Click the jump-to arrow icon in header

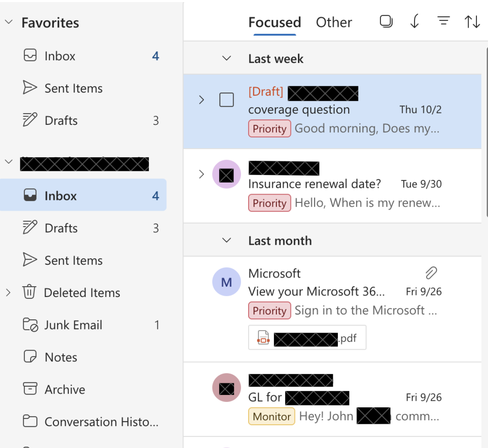[x=414, y=21]
